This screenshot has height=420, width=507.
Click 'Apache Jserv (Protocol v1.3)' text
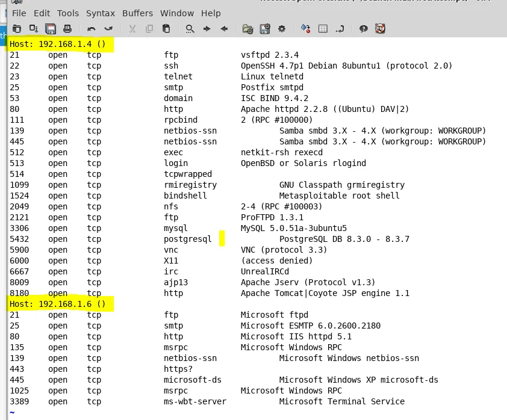click(308, 282)
